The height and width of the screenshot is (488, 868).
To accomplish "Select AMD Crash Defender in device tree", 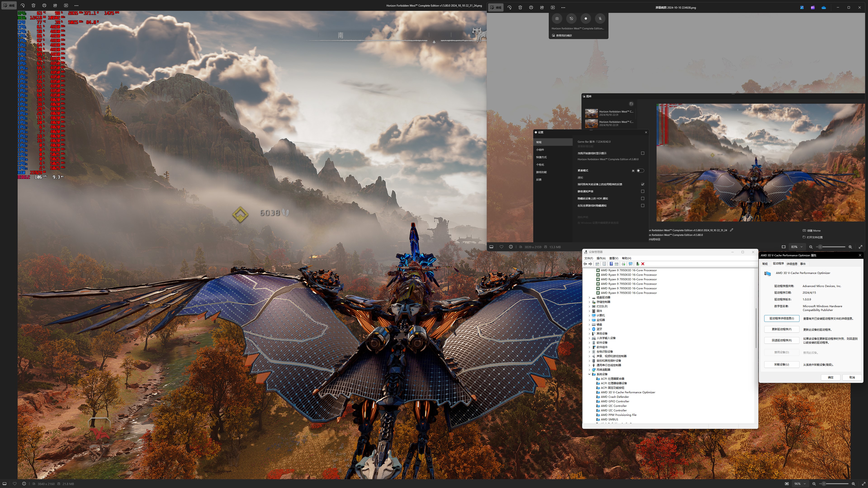I will (615, 397).
